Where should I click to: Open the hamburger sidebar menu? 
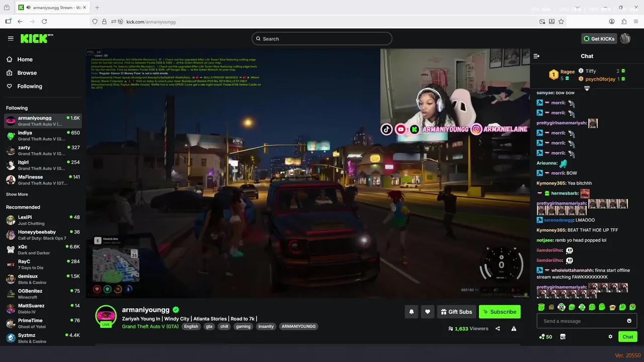point(11,38)
